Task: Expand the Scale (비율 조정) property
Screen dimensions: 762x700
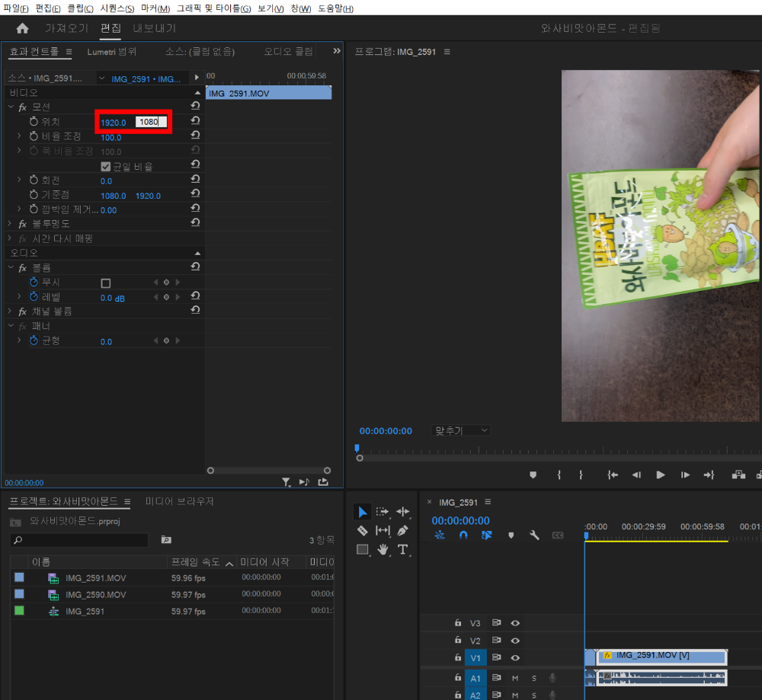Action: (19, 136)
